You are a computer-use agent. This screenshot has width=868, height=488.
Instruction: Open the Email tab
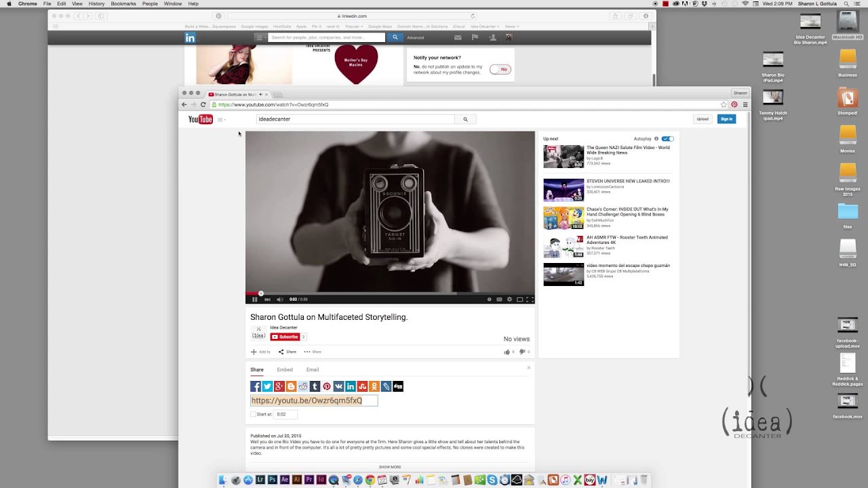313,369
